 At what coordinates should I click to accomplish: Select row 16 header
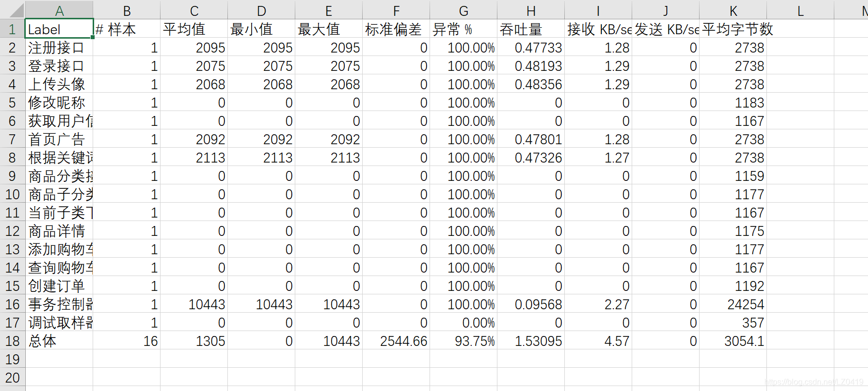tap(12, 304)
